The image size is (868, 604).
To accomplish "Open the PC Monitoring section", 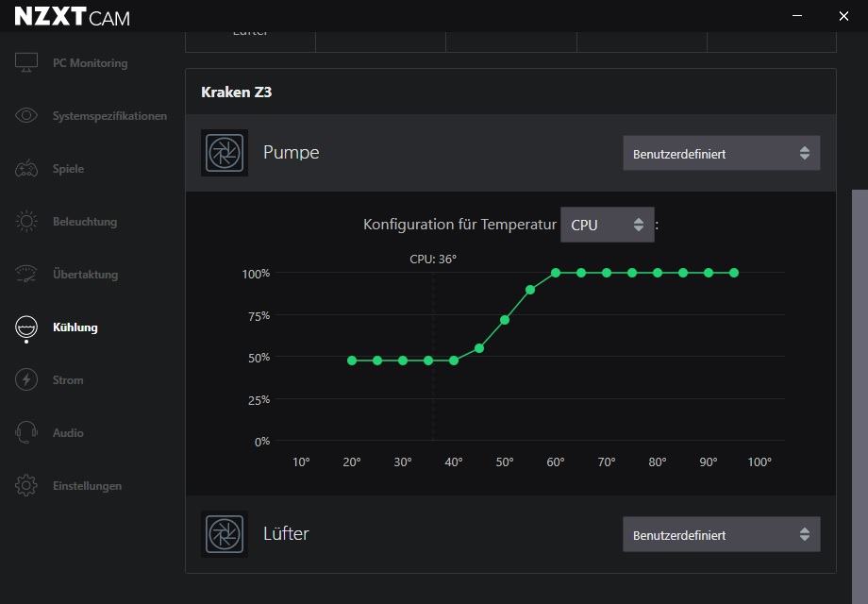I will point(91,63).
